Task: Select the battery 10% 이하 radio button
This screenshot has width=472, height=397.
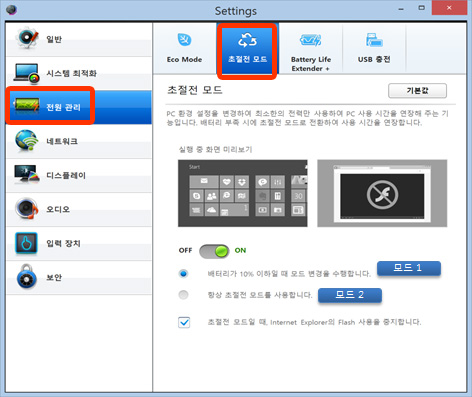Action: pos(183,274)
